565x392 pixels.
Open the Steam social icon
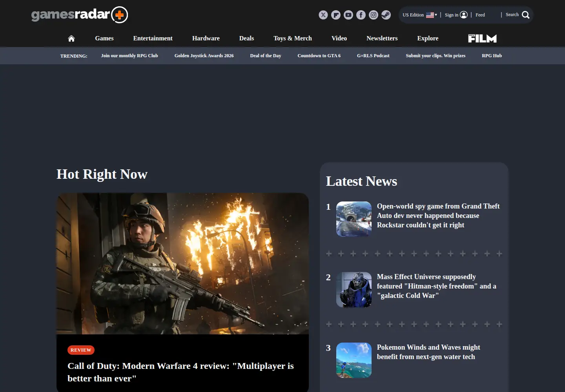click(386, 15)
